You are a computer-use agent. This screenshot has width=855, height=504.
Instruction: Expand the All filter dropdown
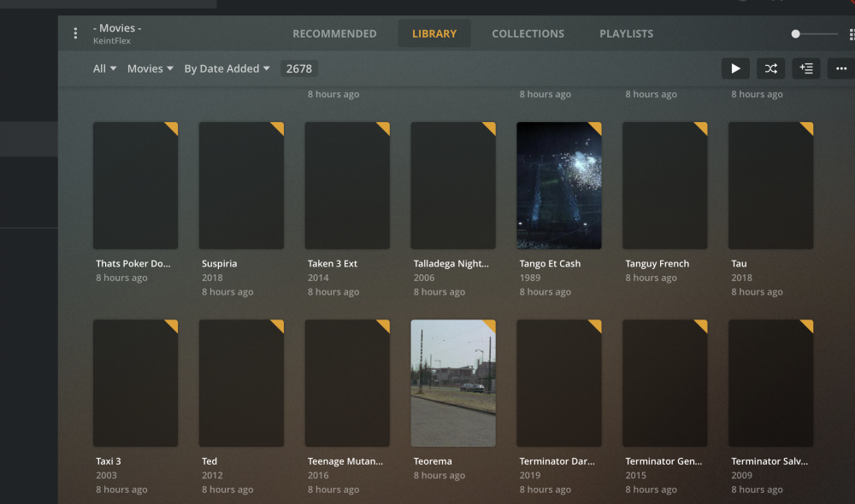[104, 68]
